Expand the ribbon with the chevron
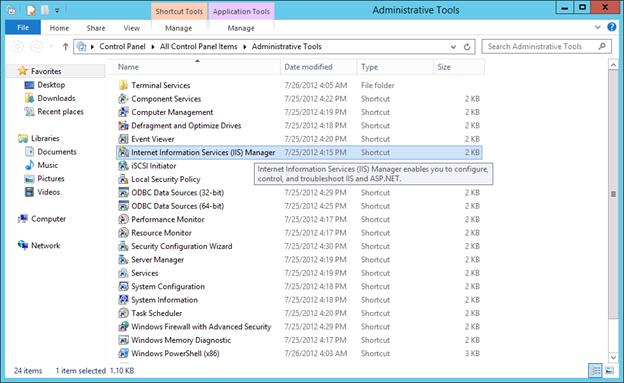This screenshot has height=383, width=624. point(598,27)
